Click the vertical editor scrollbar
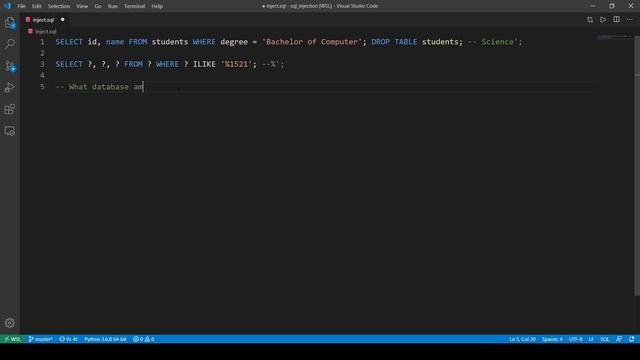 coord(637,165)
